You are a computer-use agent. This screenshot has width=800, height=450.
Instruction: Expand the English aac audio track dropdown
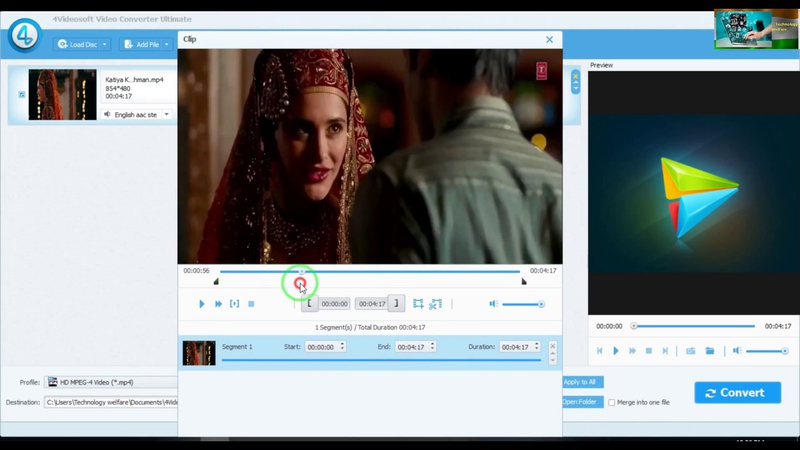[x=166, y=115]
